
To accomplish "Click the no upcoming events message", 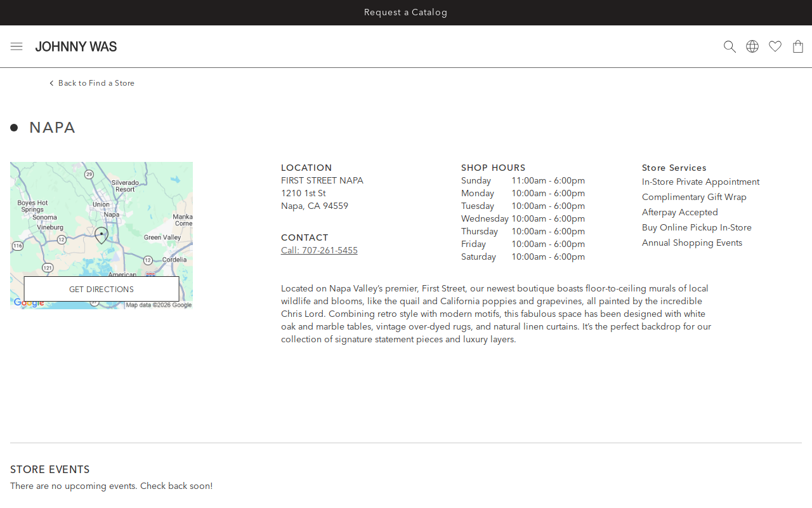I will (112, 486).
